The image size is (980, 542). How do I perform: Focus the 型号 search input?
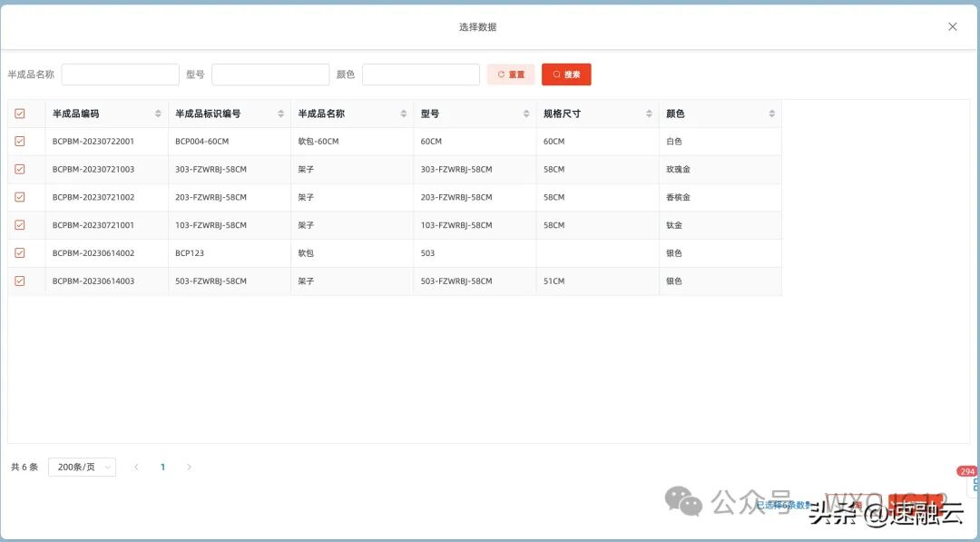click(x=270, y=74)
